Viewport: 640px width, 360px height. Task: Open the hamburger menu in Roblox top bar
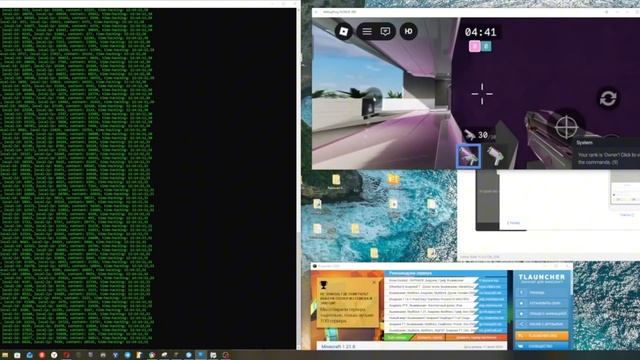(x=367, y=31)
